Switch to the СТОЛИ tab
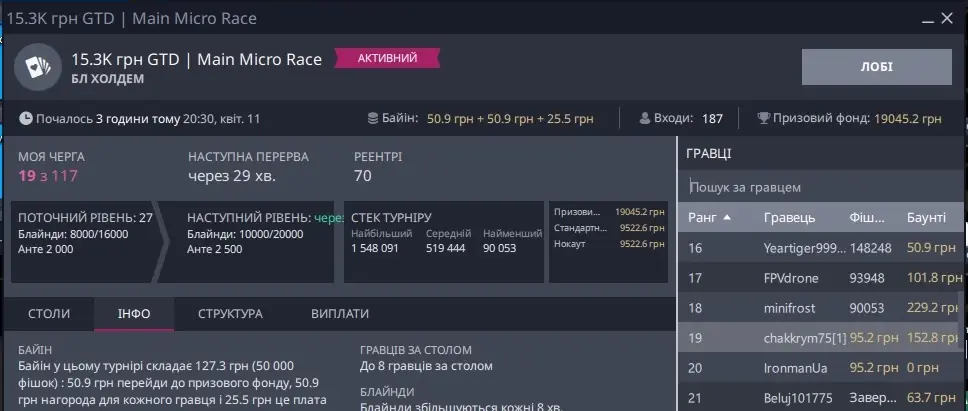The height and width of the screenshot is (411, 968). (x=48, y=313)
